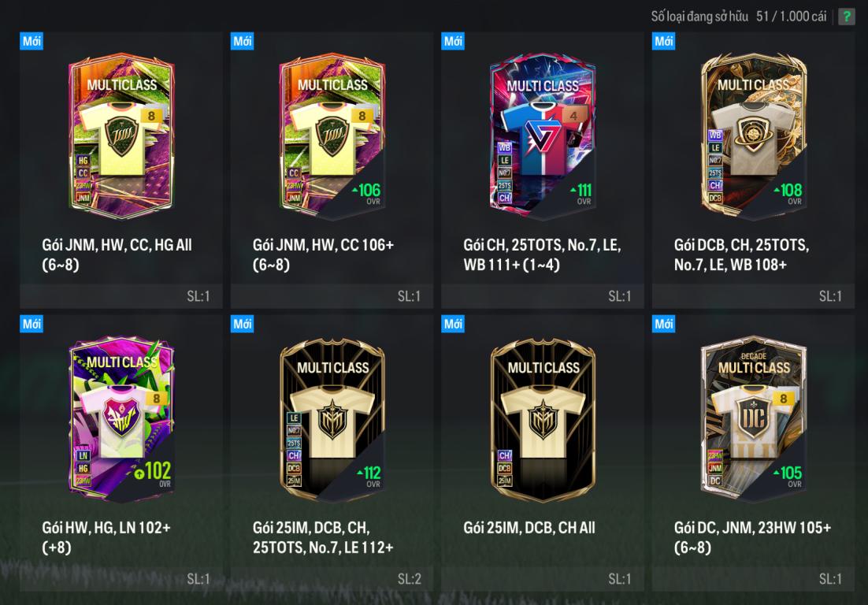The width and height of the screenshot is (868, 605).
Task: Open the purple 102 OVR multi class card
Action: tap(121, 419)
